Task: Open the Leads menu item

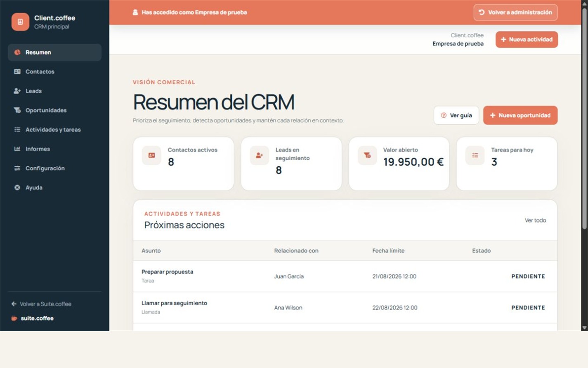Action: (x=54, y=91)
